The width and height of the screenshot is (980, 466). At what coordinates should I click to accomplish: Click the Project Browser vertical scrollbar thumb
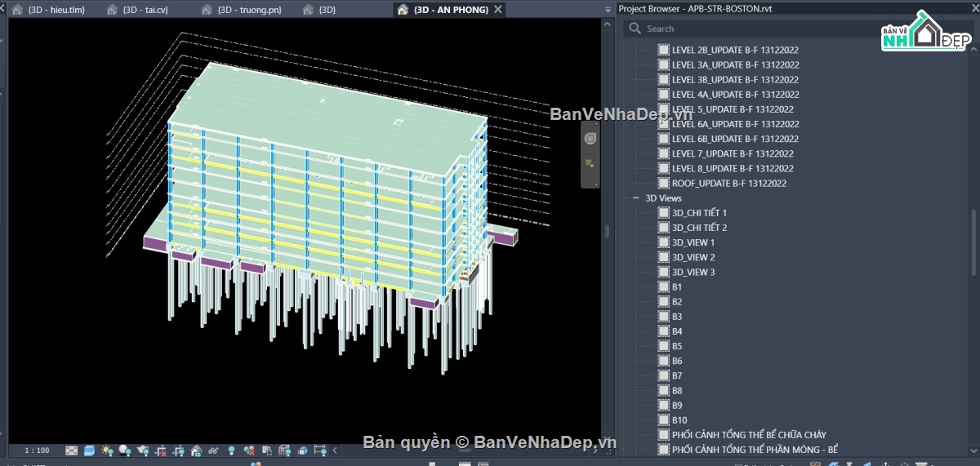coord(974,242)
